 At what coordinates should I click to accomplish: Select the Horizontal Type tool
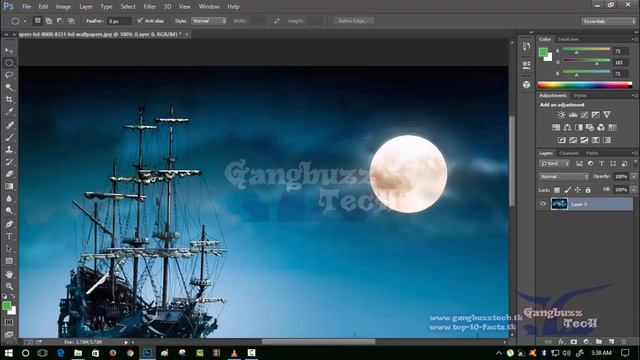pyautogui.click(x=9, y=236)
